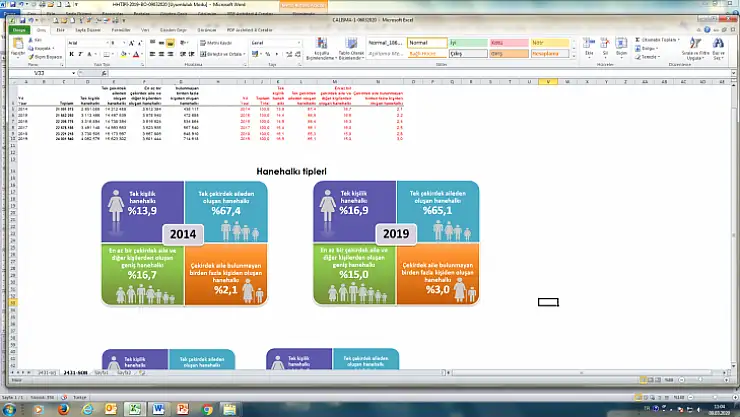Viewport: 740px width, 417px height.
Task: Click the green Dosya button
Action: (18, 30)
